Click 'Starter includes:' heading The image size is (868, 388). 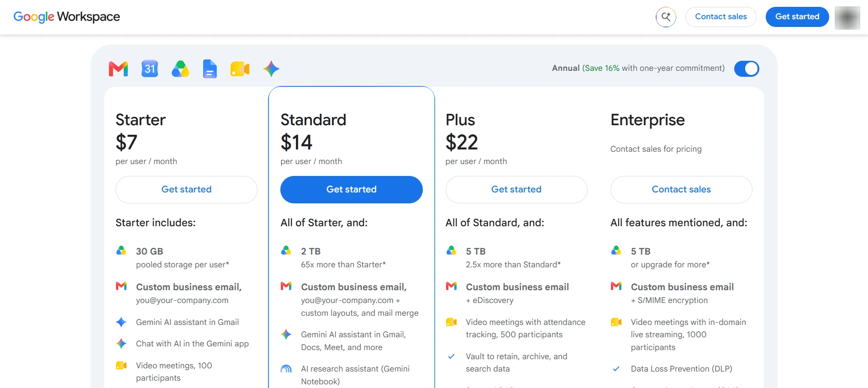[155, 223]
